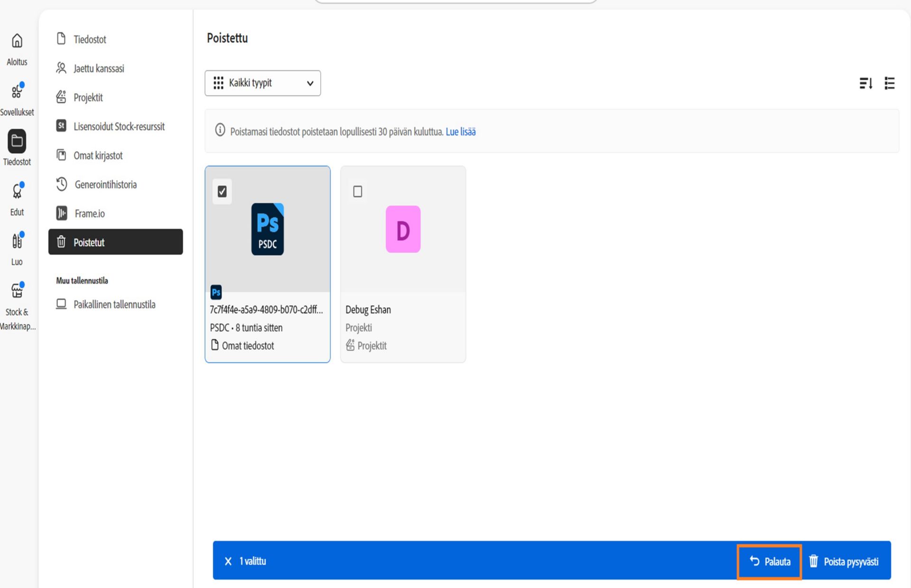Viewport: 911px width, 588px height.
Task: Uncheck the PSDC file checkbox
Action: [222, 192]
